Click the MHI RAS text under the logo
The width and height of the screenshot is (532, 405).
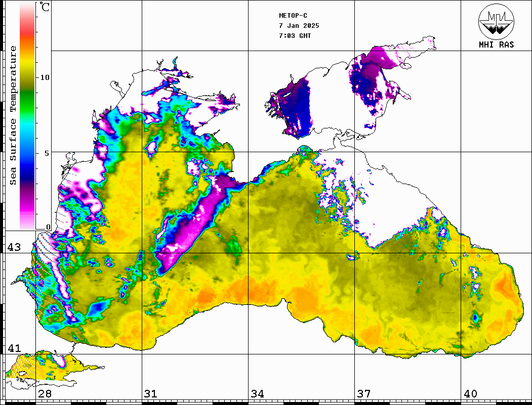point(496,44)
